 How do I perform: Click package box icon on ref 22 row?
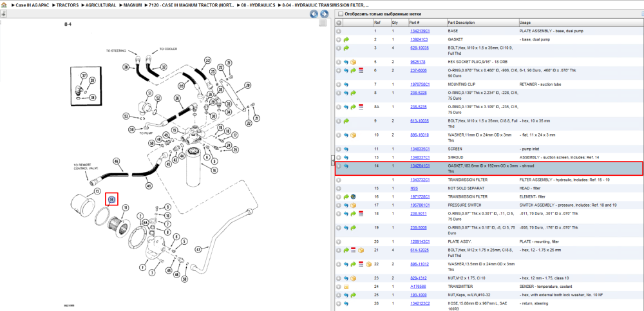click(x=368, y=264)
